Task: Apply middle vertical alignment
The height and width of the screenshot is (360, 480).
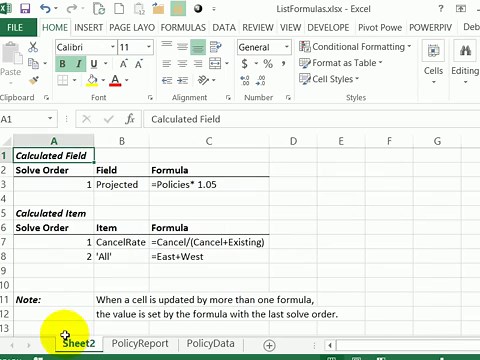Action: point(182,47)
